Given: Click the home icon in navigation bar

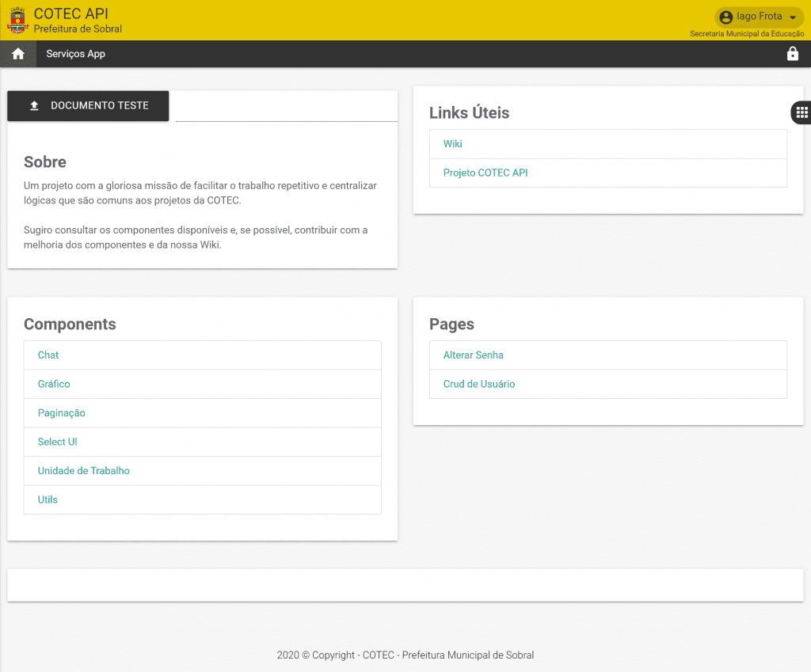Looking at the screenshot, I should point(18,54).
